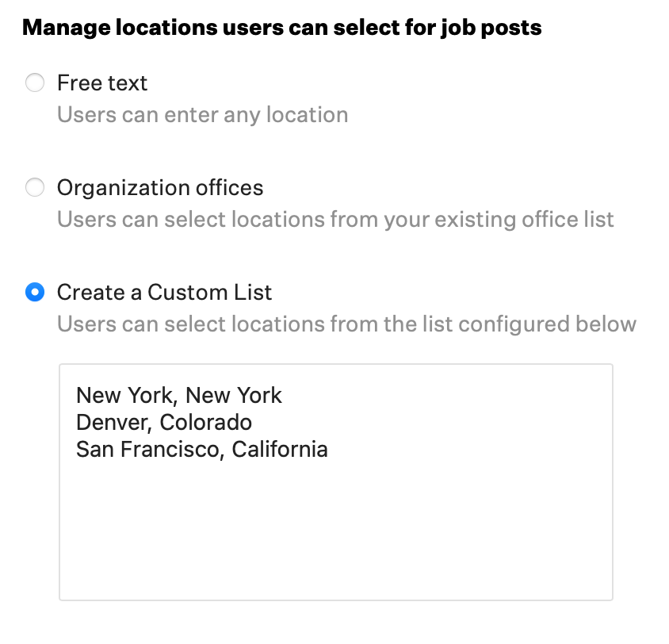Click the Create a Custom List radio button
669x644 pixels.
coord(35,293)
